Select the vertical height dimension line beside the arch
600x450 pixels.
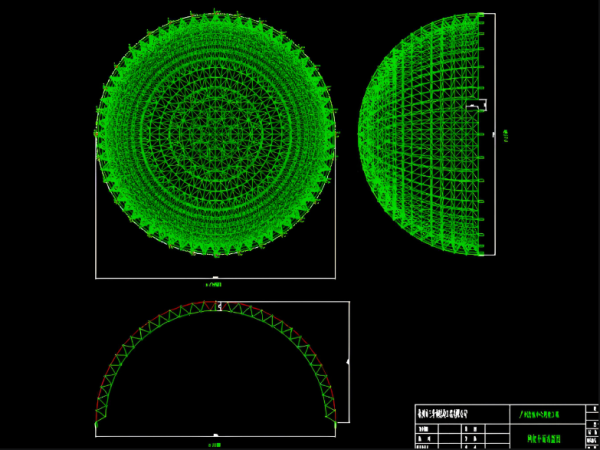348,340
